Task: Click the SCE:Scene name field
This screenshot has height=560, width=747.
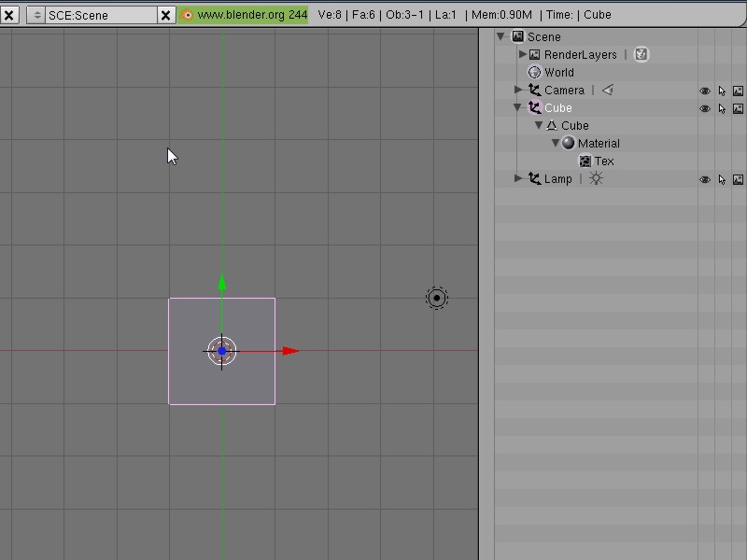Action: point(102,15)
